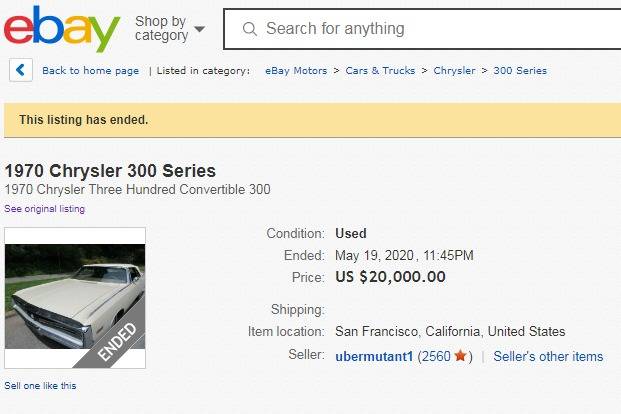The width and height of the screenshot is (621, 414).
Task: Open the 300 Series breadcrumb link
Action: (520, 71)
